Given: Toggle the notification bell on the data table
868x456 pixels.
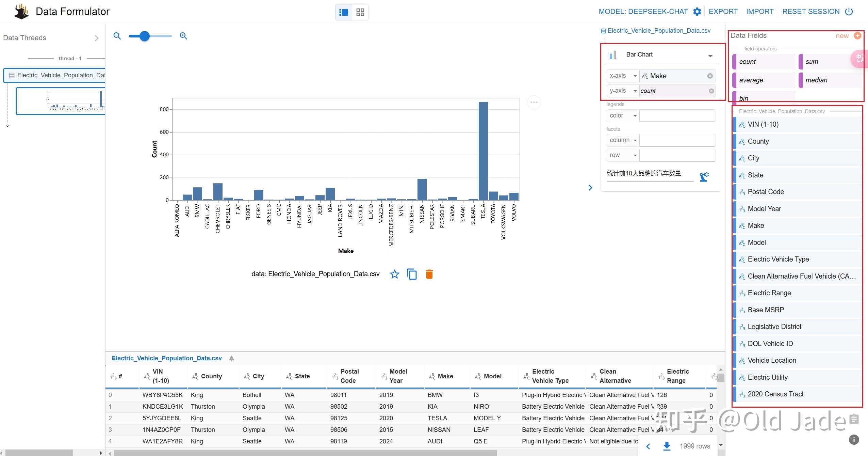Looking at the screenshot, I should [x=231, y=358].
